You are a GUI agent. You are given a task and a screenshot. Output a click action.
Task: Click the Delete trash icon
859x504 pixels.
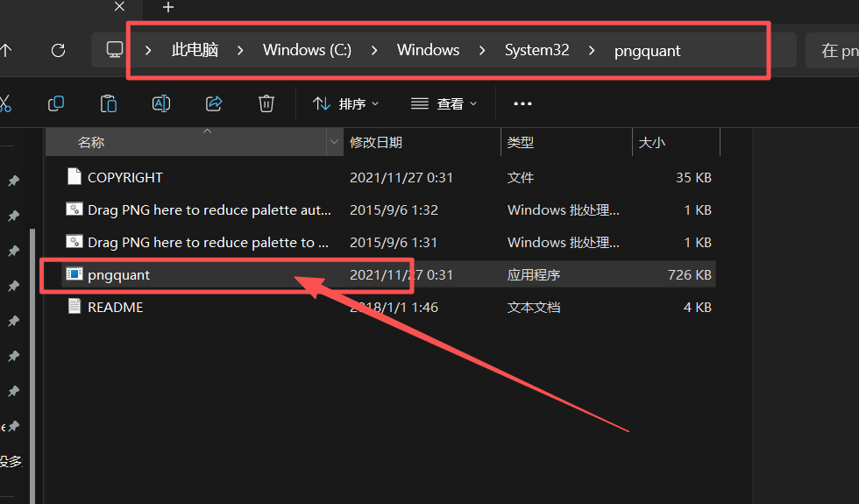click(x=266, y=103)
